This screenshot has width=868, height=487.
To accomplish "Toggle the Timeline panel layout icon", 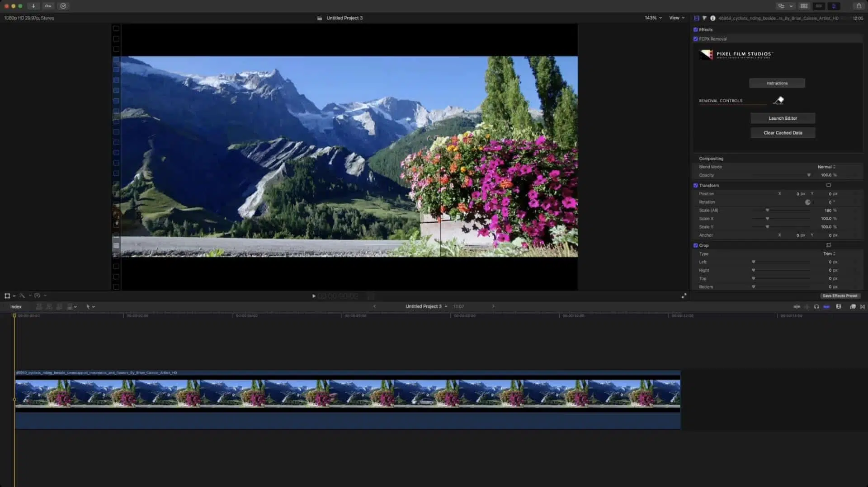I will [x=819, y=6].
